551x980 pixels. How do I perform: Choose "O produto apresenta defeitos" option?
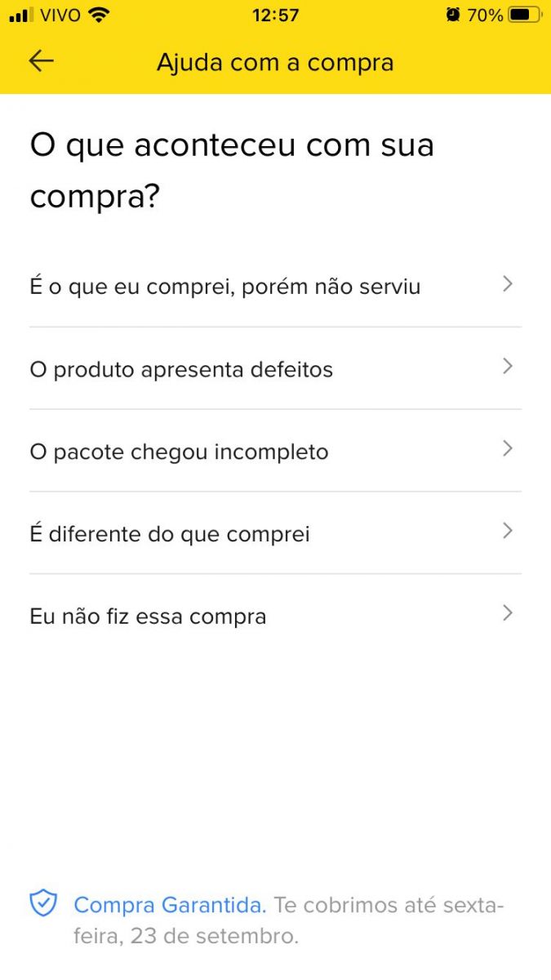pyautogui.click(x=181, y=370)
